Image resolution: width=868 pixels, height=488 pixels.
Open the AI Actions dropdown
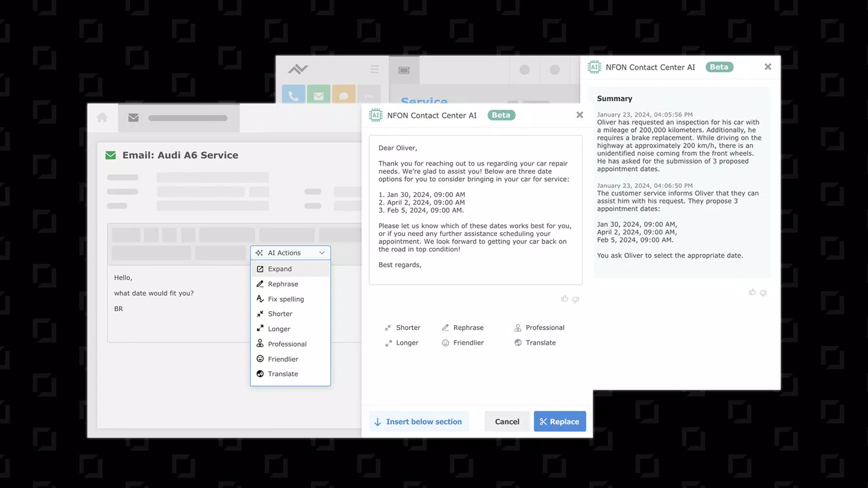290,253
